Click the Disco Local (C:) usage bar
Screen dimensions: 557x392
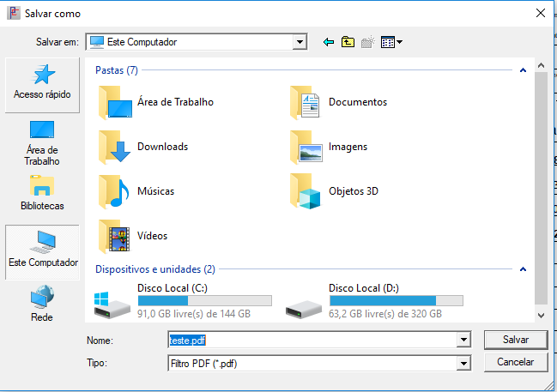click(x=205, y=301)
